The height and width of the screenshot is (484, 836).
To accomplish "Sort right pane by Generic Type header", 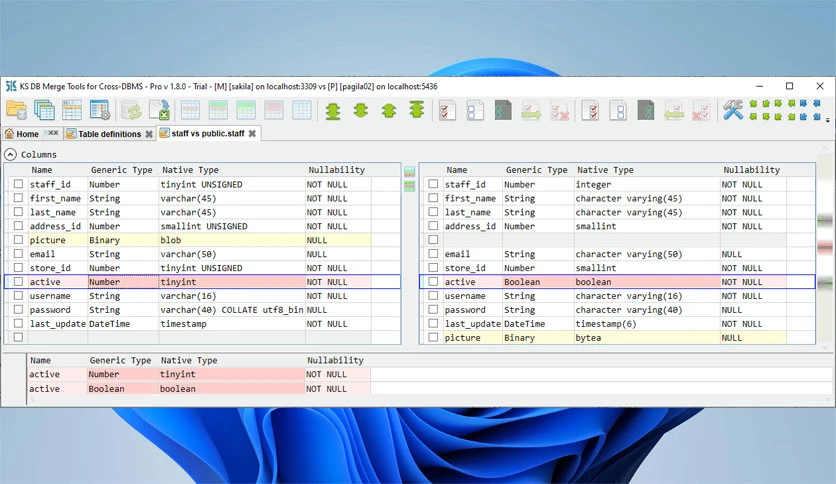I will point(536,170).
